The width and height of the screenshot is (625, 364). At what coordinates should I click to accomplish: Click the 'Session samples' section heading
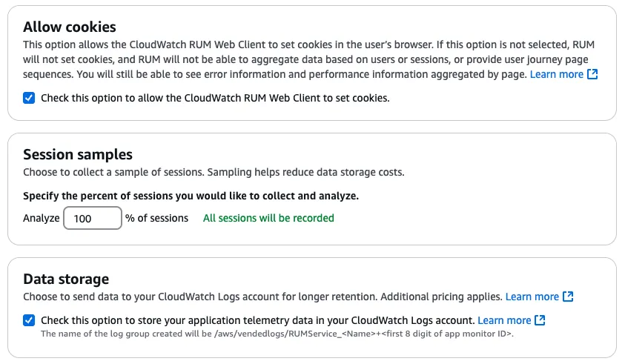coord(78,154)
